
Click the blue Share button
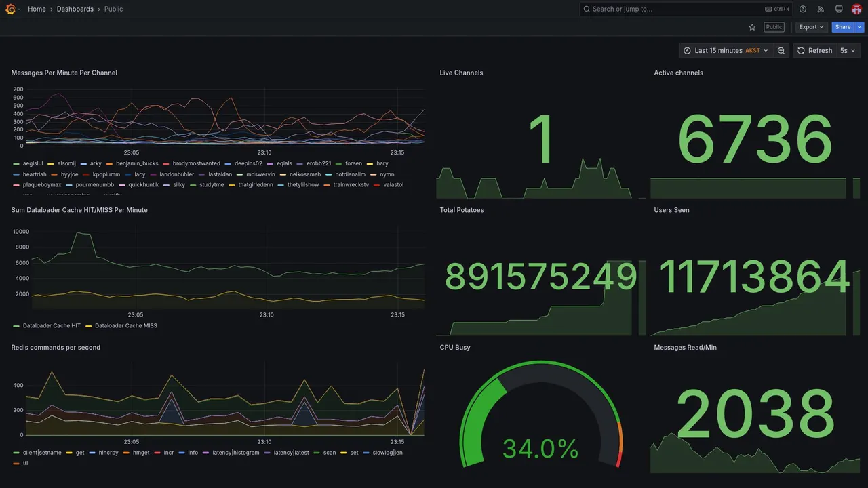coord(843,27)
